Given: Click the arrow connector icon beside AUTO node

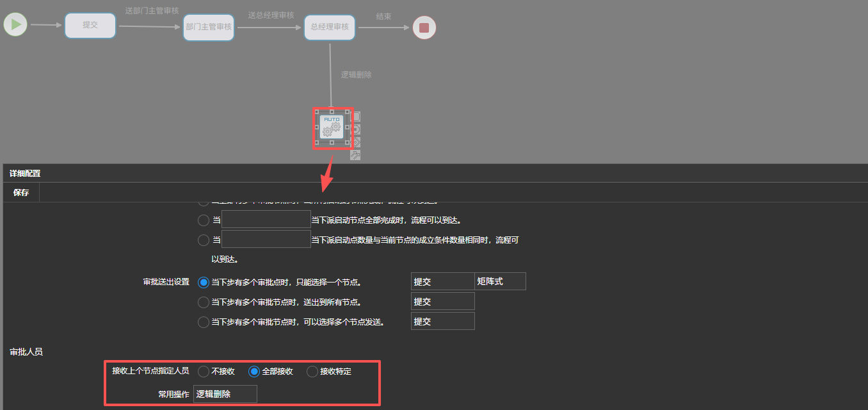Looking at the screenshot, I should (x=356, y=154).
